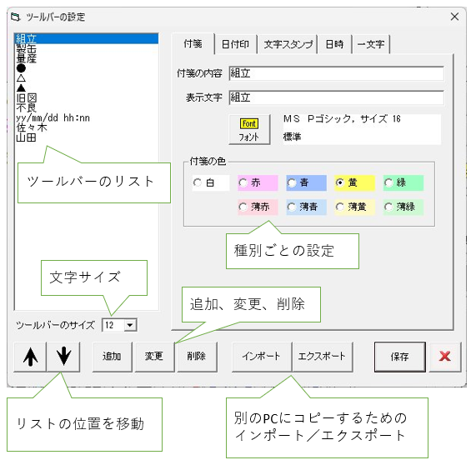Open the 文字スタンプ tab
The image size is (476, 465).
click(x=288, y=45)
